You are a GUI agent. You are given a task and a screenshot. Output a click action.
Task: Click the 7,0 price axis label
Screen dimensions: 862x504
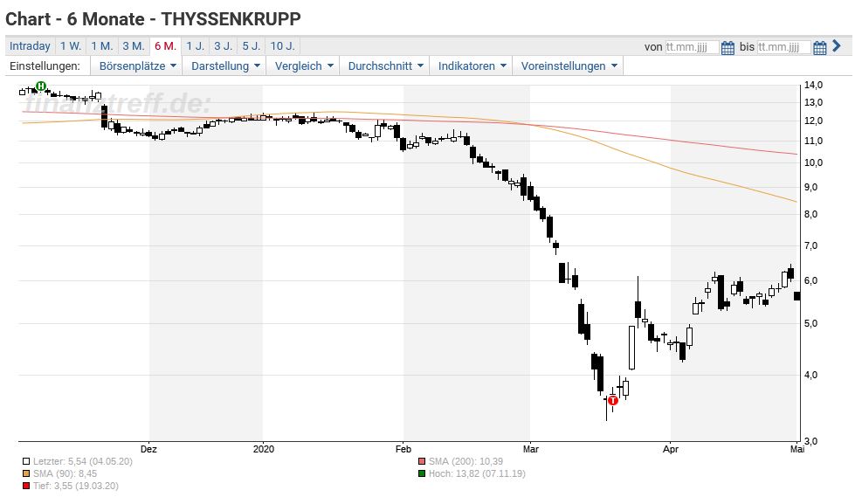(x=810, y=245)
